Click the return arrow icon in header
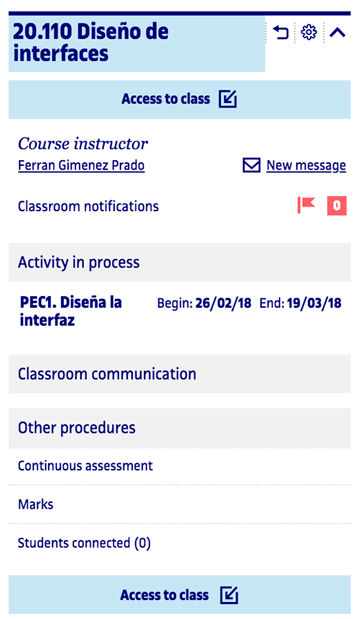This screenshot has width=360, height=619. (x=281, y=32)
